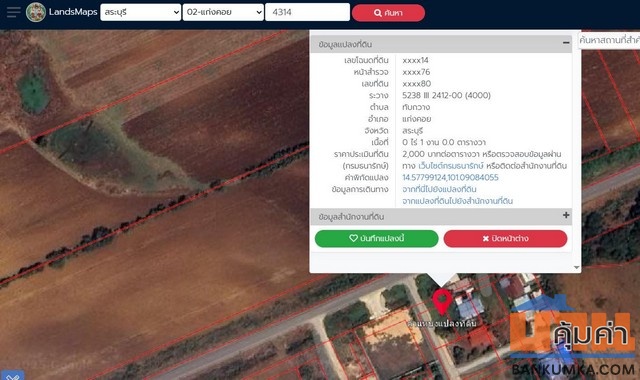Open the province dropdown showing สระบุรี
Viewport: 640px width, 380px height.
[x=140, y=12]
